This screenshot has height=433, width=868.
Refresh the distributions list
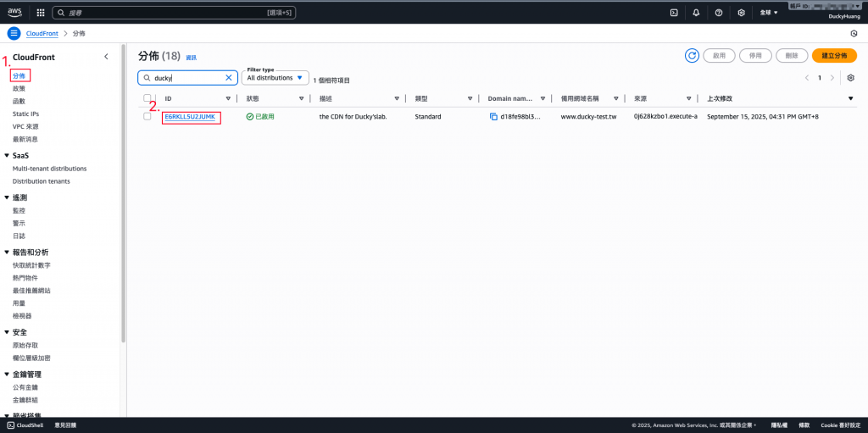[x=692, y=56]
